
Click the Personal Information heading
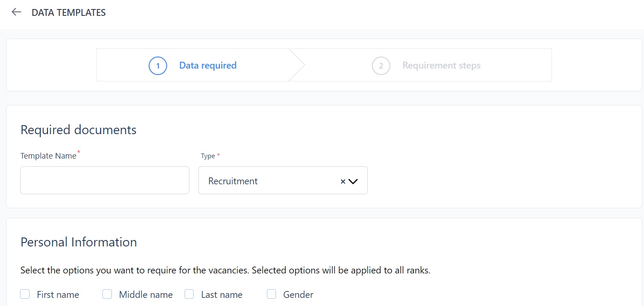click(78, 242)
